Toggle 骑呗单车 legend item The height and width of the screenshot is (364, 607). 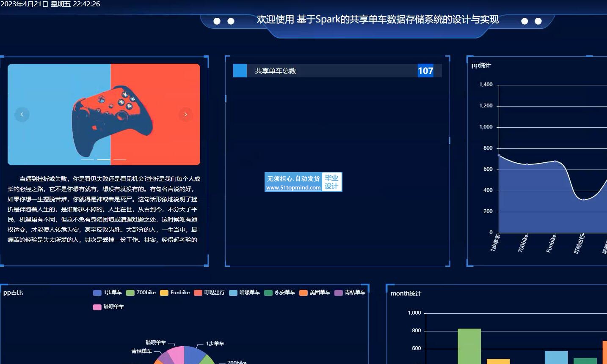tap(108, 307)
